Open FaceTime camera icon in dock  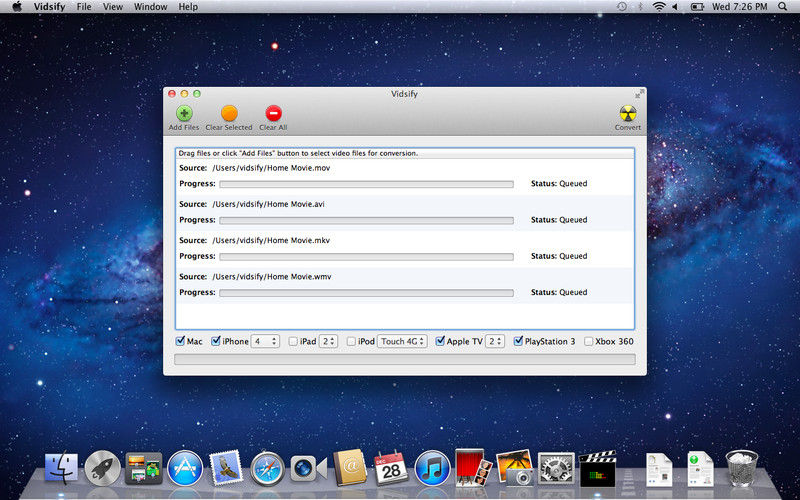tap(308, 468)
